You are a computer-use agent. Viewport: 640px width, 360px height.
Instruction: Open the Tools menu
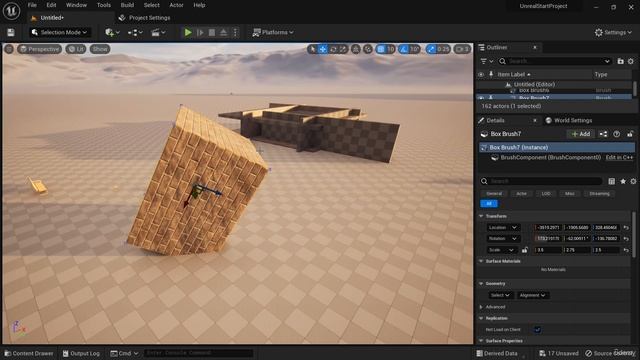(x=104, y=5)
